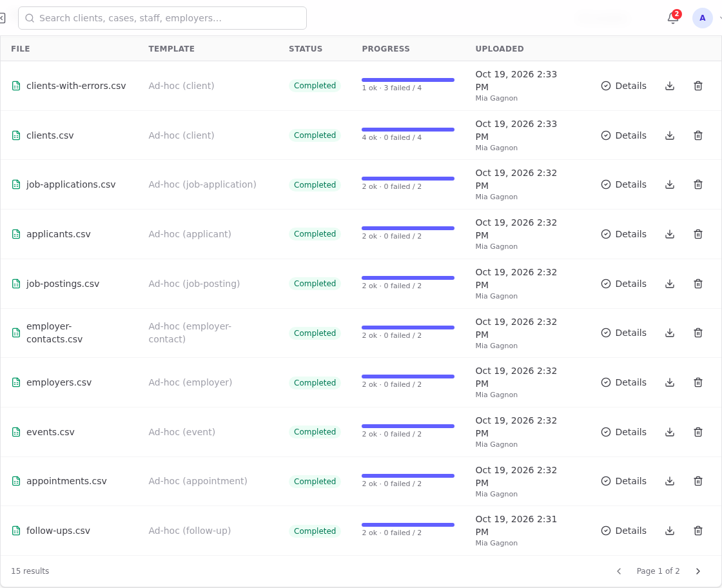Click the Template column header
This screenshot has width=722, height=588.
click(x=171, y=49)
